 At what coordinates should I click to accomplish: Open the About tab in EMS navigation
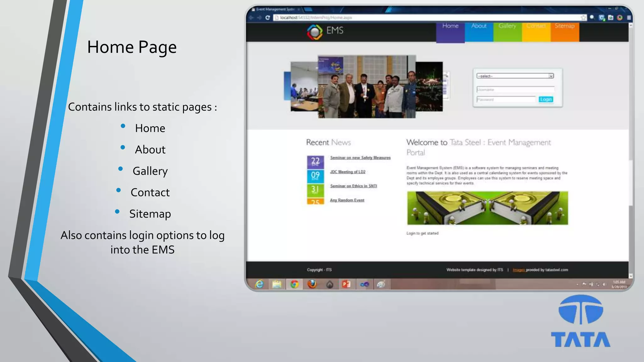tap(479, 32)
